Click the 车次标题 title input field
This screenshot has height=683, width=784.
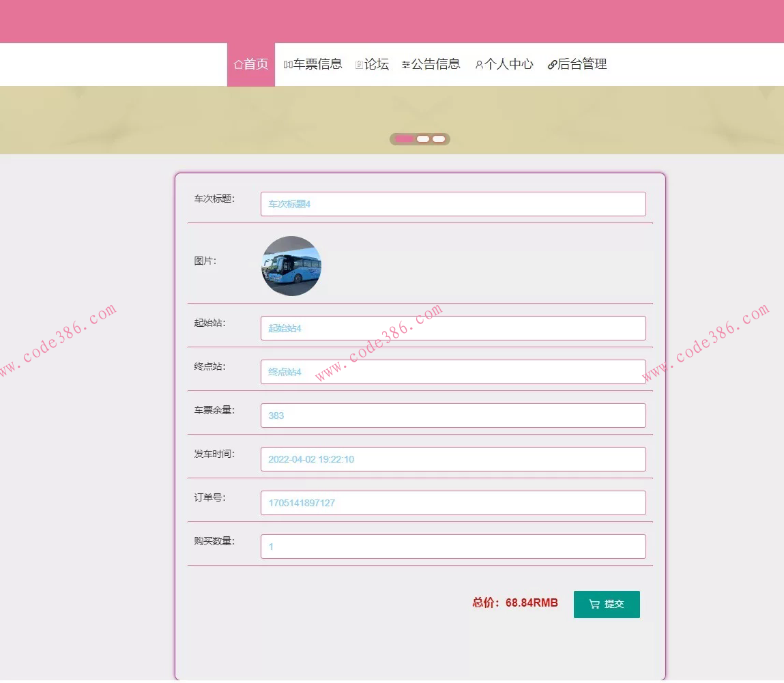pyautogui.click(x=452, y=203)
